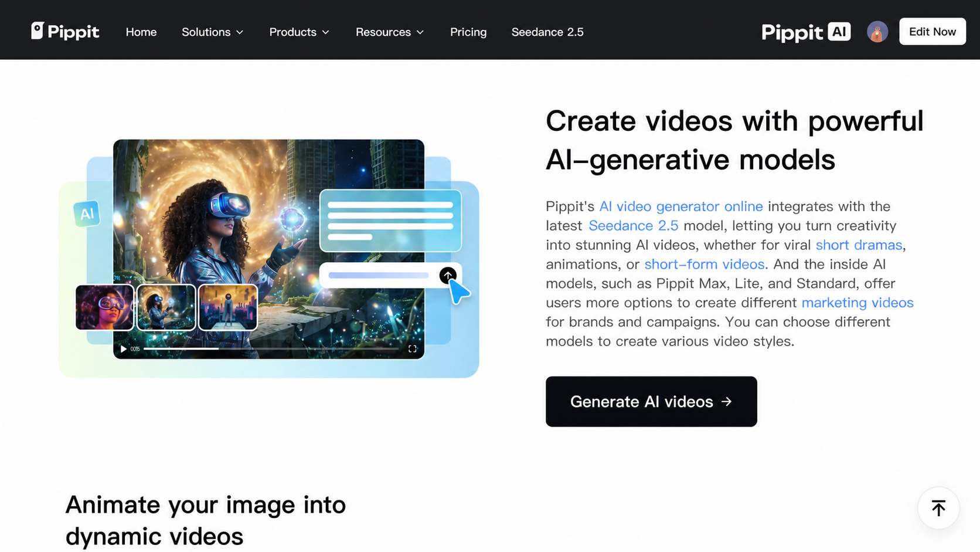Expand the Solutions dropdown menu
The height and width of the screenshot is (552, 980).
click(x=212, y=32)
